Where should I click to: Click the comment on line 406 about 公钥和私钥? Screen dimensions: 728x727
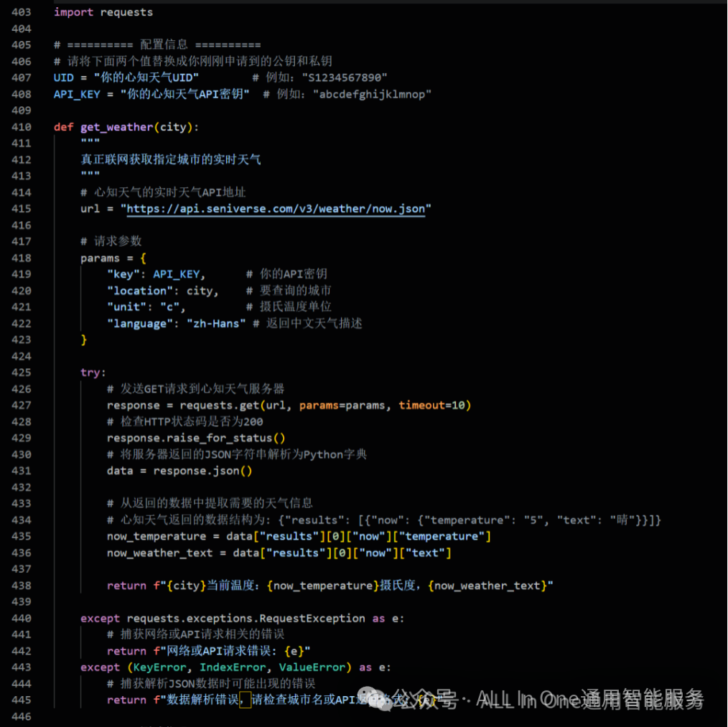pyautogui.click(x=193, y=61)
